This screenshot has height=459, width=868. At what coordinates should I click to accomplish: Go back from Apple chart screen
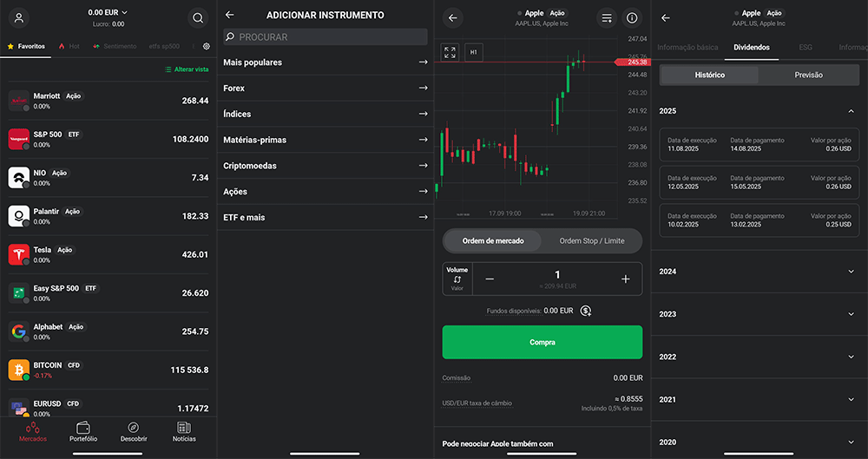[453, 17]
